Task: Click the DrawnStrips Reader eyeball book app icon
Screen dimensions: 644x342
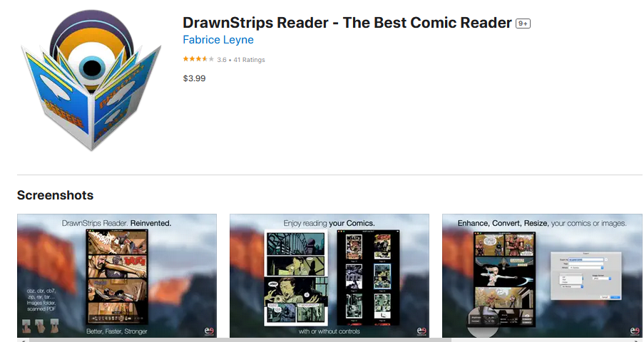Action: coord(91,80)
